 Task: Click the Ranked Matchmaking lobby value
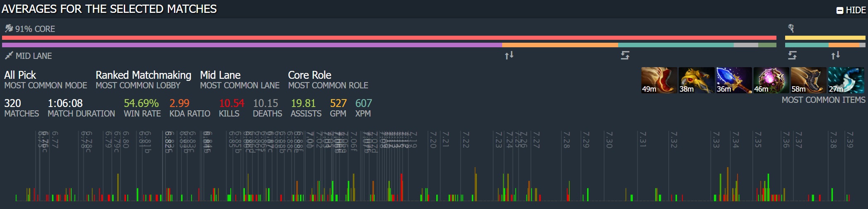click(x=143, y=75)
